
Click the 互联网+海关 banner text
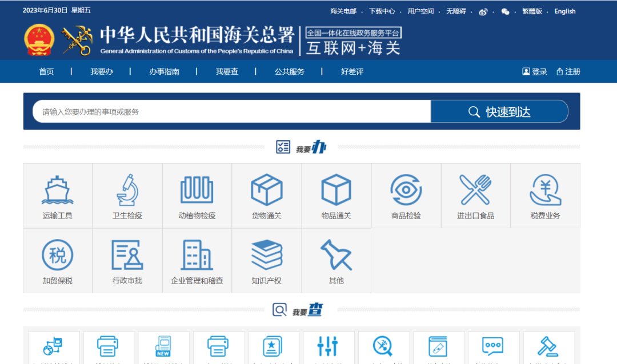[353, 48]
